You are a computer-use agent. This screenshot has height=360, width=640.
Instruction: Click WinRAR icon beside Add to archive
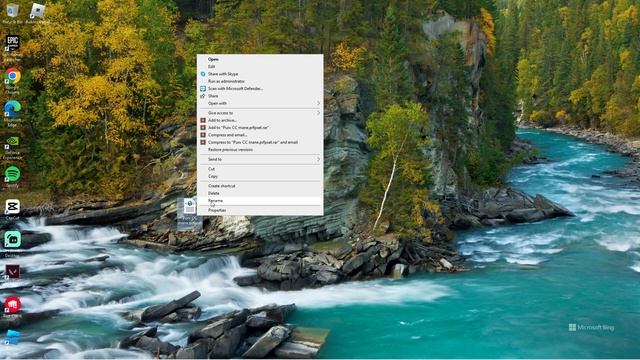[x=202, y=120]
